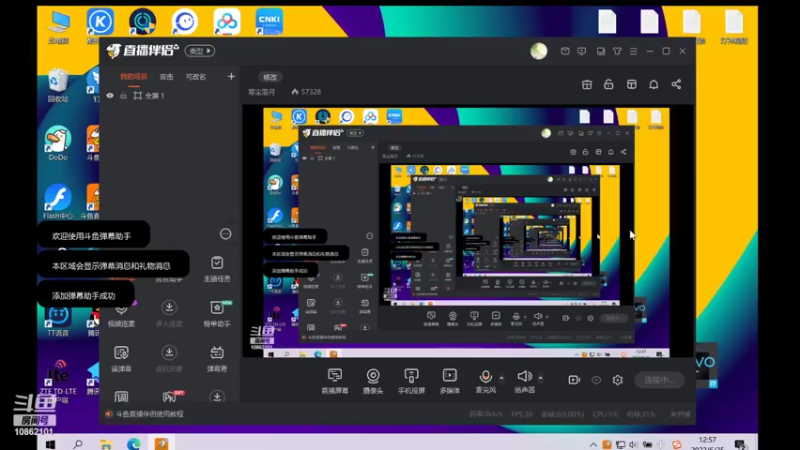Open the 主播任务 tool

click(217, 269)
